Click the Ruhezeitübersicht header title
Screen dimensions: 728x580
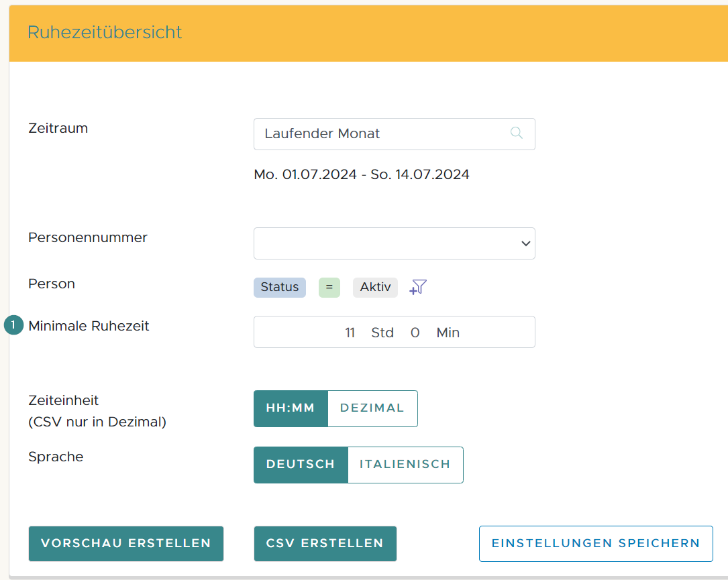(x=105, y=32)
